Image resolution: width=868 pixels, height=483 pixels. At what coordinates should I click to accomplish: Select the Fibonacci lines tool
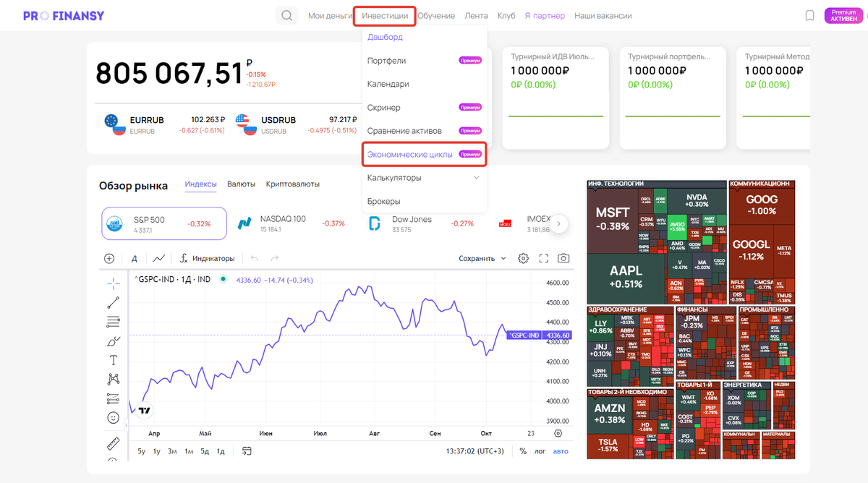coord(113,322)
